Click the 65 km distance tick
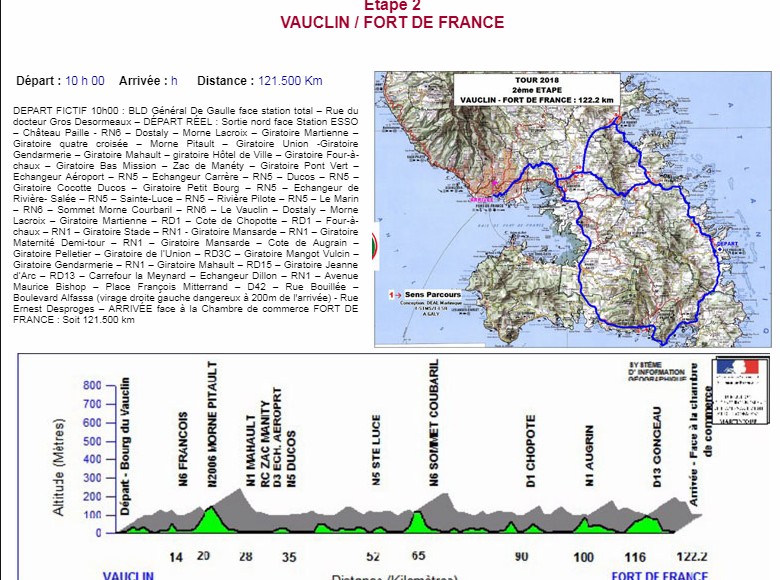Screen dimensions: 780x580 (x=418, y=556)
